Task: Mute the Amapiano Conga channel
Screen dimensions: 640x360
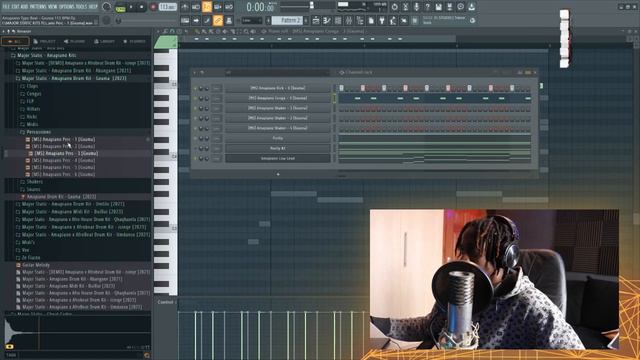Action: point(195,98)
